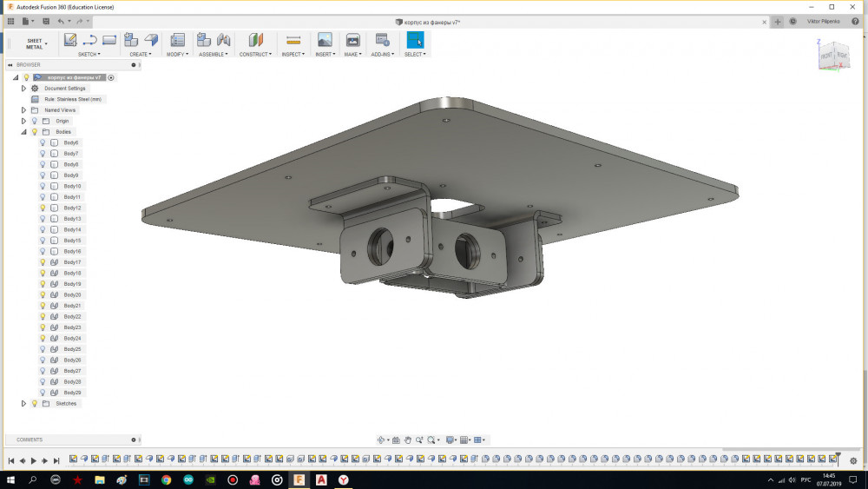Click the ViewCube orientation widget
Image resolution: width=868 pixels, height=489 pixels.
pyautogui.click(x=833, y=56)
